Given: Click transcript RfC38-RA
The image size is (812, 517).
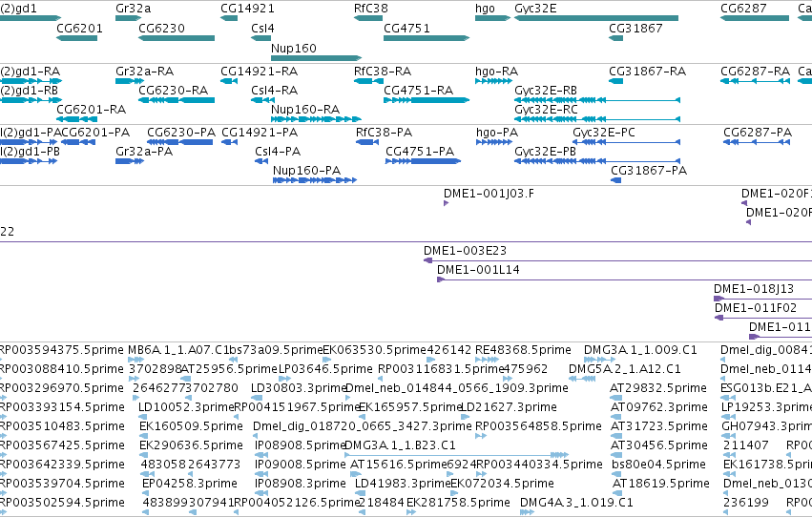Looking at the screenshot, I should [x=368, y=81].
